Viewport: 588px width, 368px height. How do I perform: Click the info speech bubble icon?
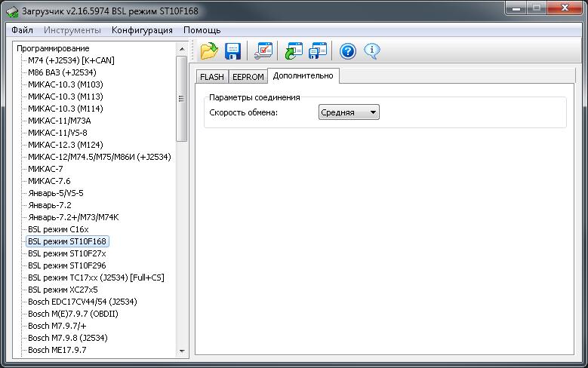[x=371, y=51]
